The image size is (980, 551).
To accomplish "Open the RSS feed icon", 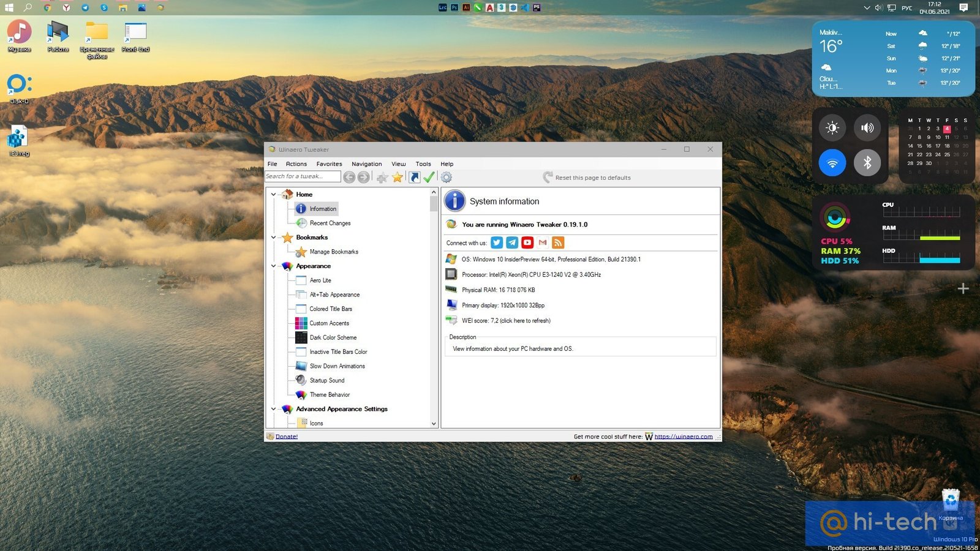I will point(558,242).
